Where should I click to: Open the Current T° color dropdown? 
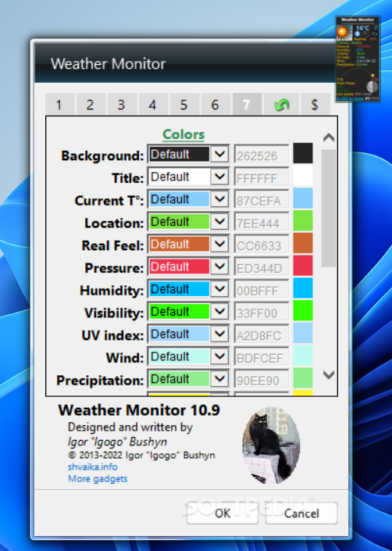coord(188,199)
